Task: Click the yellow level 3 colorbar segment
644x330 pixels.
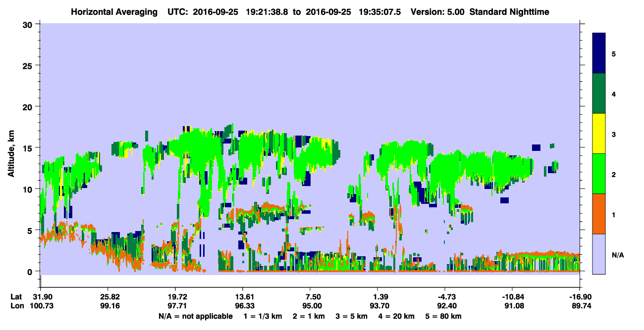Action: coord(599,134)
